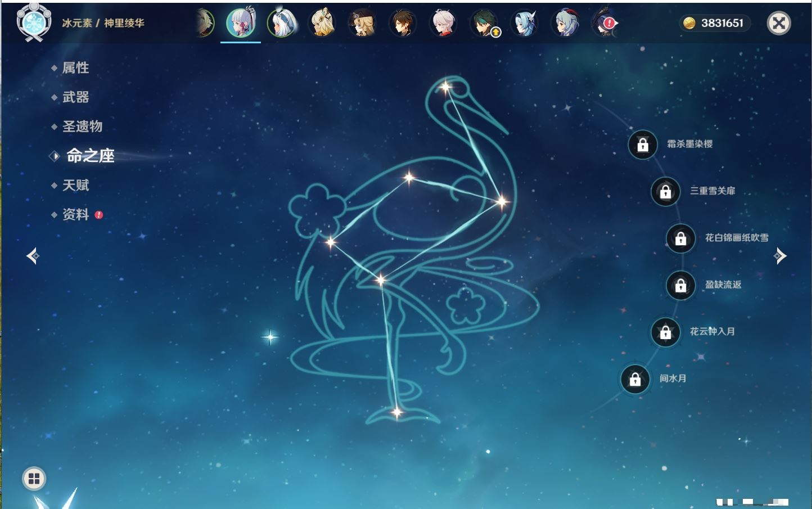Click red alert badge next to 资料
Screen dimensions: 812x509
point(99,215)
